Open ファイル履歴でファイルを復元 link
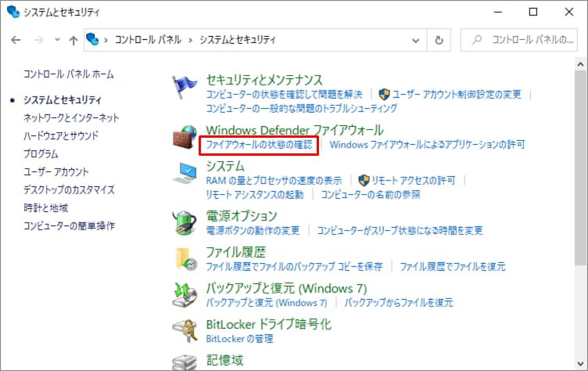The image size is (588, 371). pyautogui.click(x=453, y=267)
